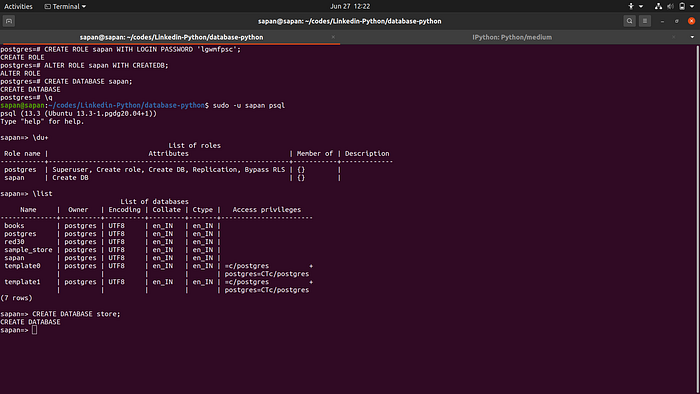Click the volume speaker icon
This screenshot has width=700, height=394.
670,6
